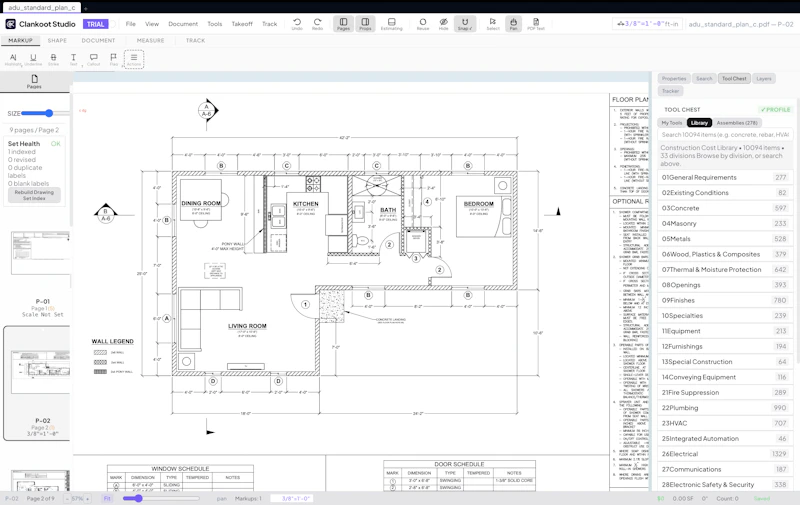800x505 pixels.
Task: Open the File menu
Action: pos(131,24)
